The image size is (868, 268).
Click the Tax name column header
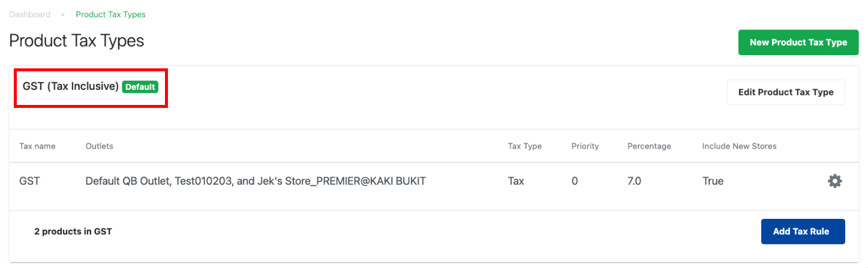[x=37, y=146]
